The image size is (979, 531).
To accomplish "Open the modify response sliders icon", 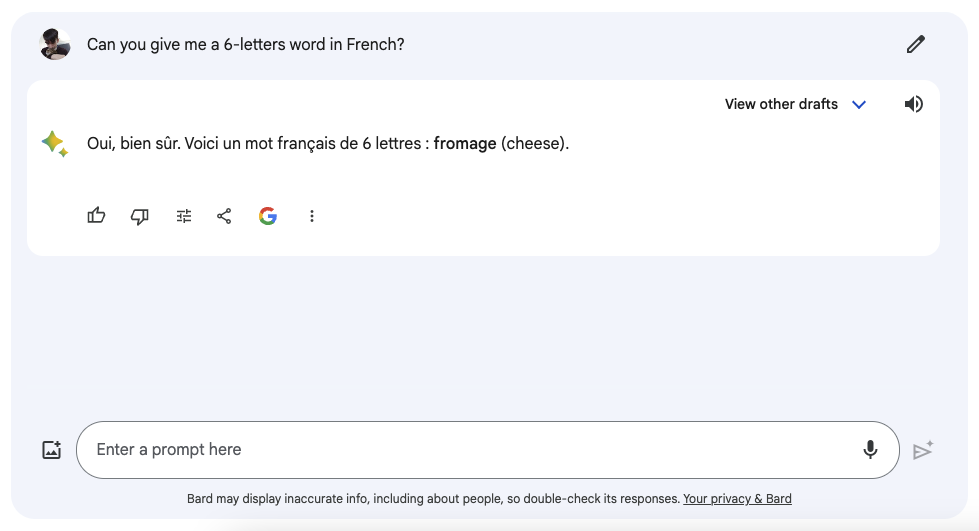I will tap(184, 216).
